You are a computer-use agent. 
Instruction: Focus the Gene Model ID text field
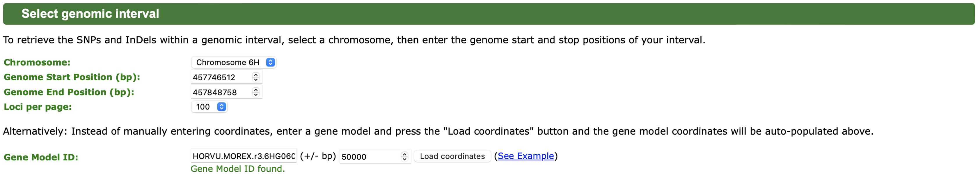tap(244, 156)
